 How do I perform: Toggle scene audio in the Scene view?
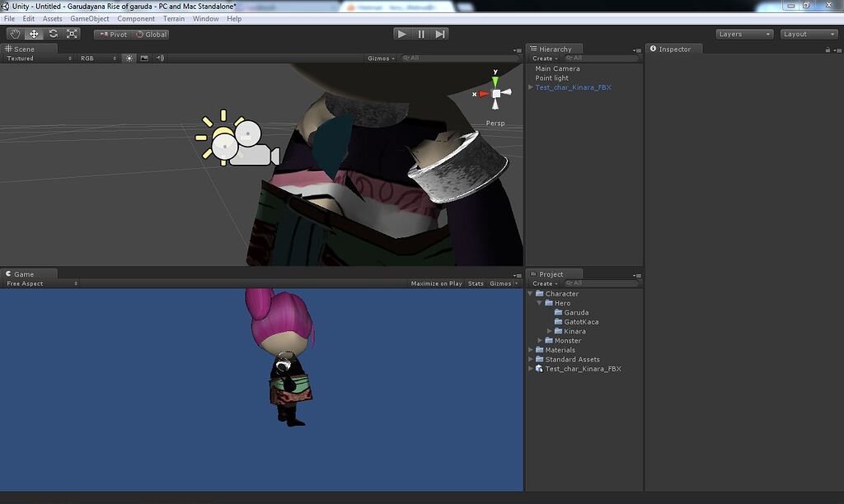(x=158, y=58)
